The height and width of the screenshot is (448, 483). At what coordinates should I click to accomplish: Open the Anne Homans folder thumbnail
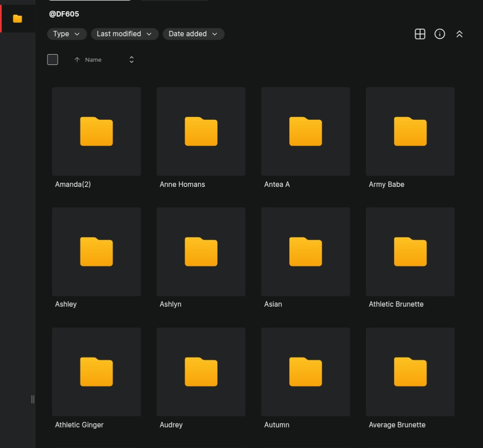(201, 131)
